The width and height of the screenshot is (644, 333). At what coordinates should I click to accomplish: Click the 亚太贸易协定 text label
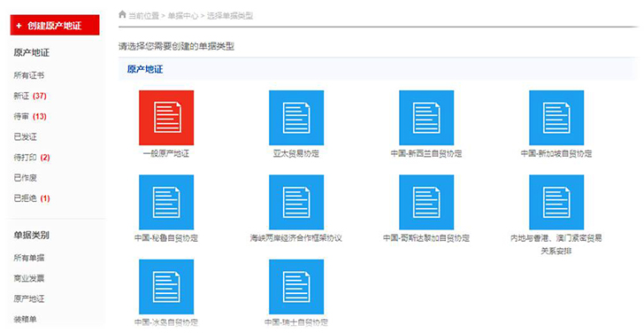coord(296,154)
